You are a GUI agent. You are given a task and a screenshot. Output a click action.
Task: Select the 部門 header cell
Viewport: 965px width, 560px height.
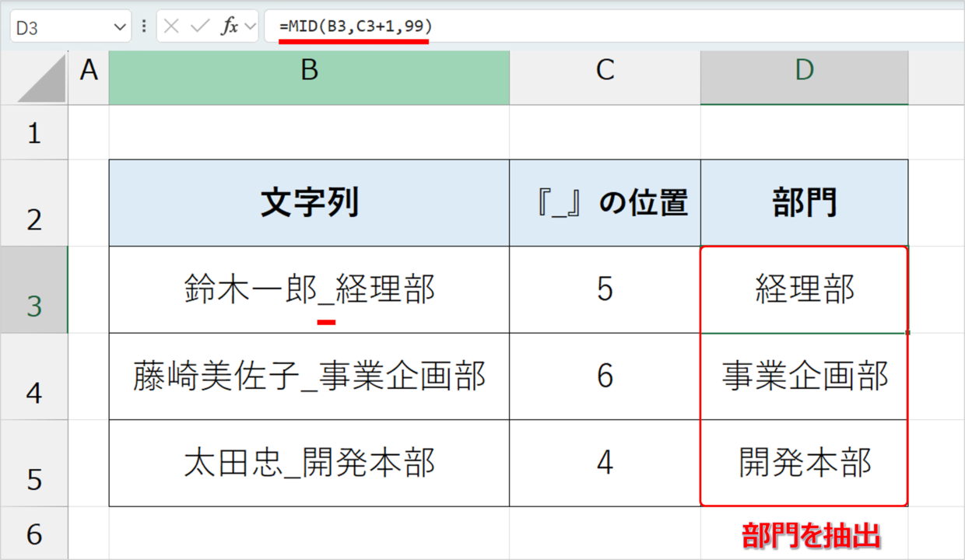(804, 203)
